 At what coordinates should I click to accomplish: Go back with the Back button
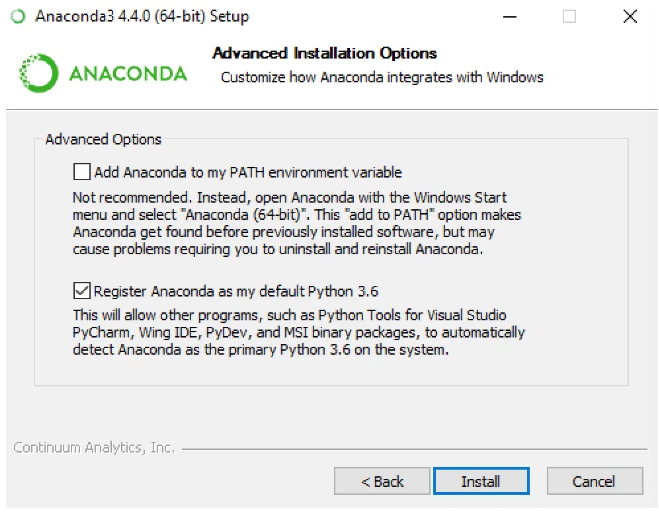point(382,481)
